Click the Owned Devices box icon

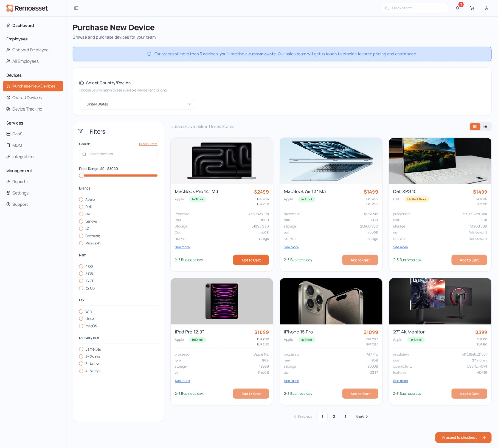8,97
